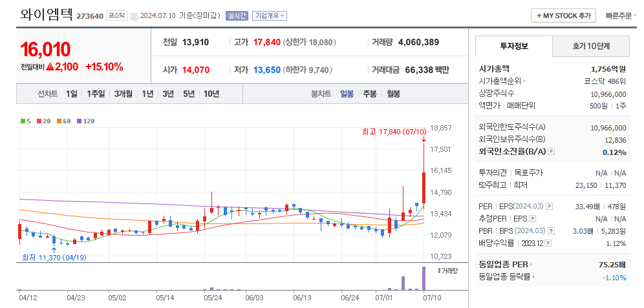The height and width of the screenshot is (308, 644).
Task: Select the 1주일 line chart period
Action: pos(96,94)
